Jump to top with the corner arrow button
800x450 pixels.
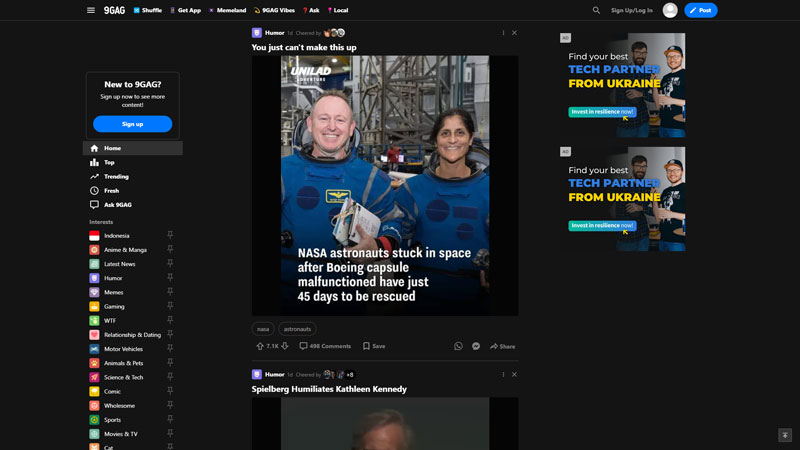click(785, 435)
